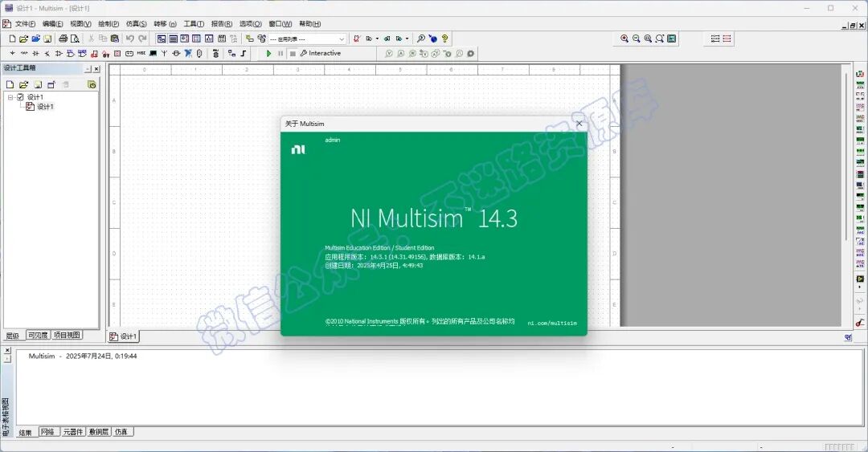Open the 帮助(H) menu
Viewport: 868px width, 452px height.
[310, 24]
